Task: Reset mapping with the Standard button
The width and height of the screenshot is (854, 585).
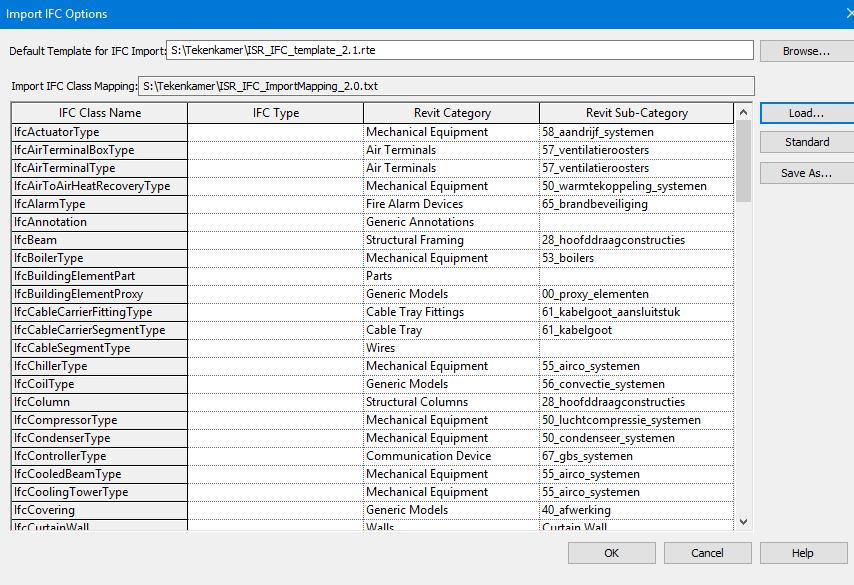Action: pos(806,142)
